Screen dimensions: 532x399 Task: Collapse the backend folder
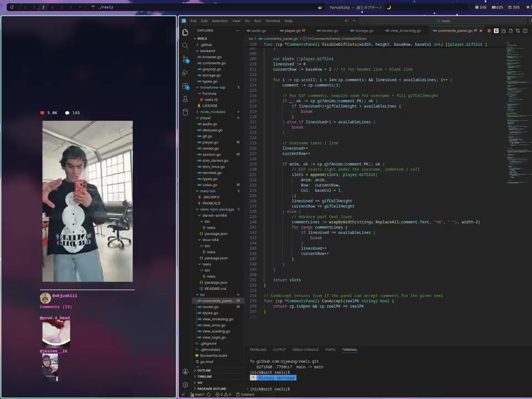click(x=207, y=51)
